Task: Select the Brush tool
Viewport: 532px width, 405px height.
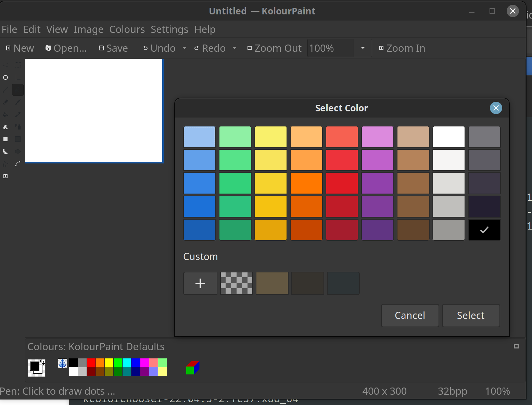Action: (x=18, y=102)
